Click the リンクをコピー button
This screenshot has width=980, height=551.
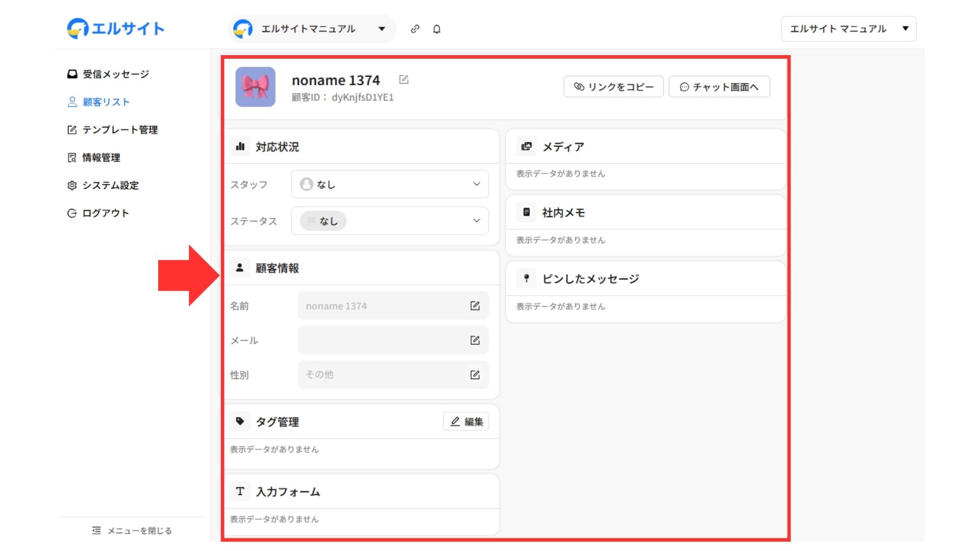614,87
